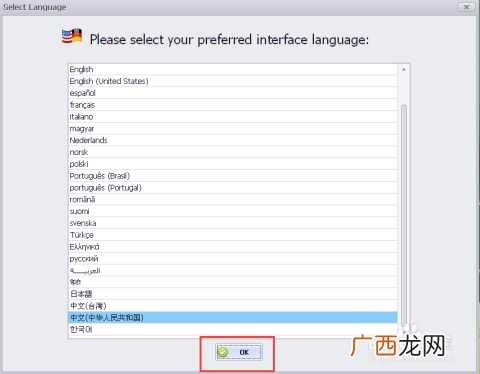Choose magyar language entry
This screenshot has width=480, height=374.
pyautogui.click(x=233, y=128)
